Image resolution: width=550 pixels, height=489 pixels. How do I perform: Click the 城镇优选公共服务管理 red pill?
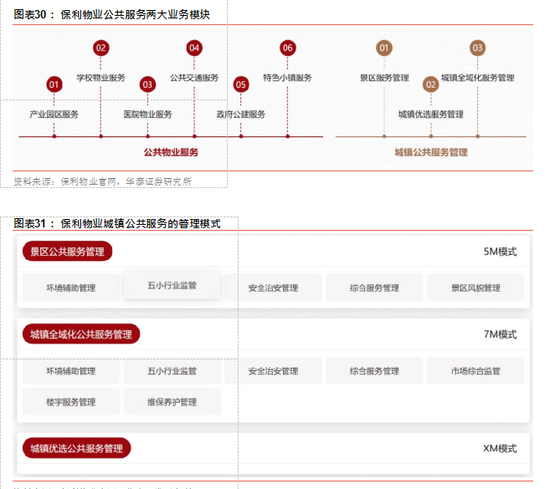pos(76,448)
